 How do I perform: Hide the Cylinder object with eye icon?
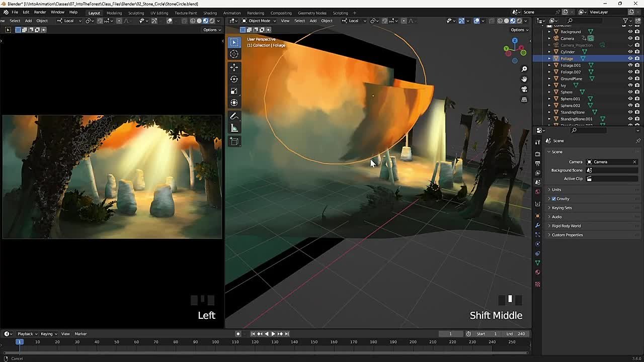(630, 52)
